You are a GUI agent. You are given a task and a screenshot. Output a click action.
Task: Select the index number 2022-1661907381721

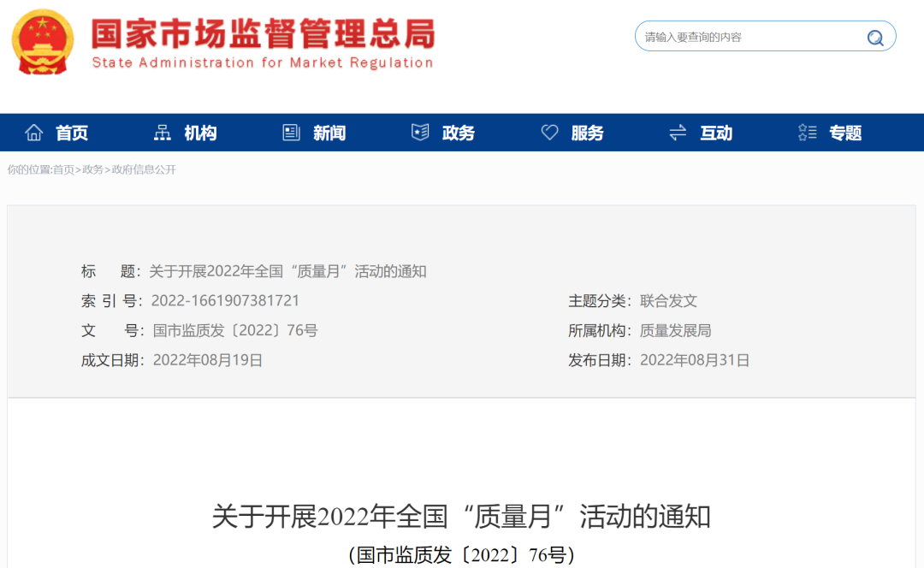point(225,300)
